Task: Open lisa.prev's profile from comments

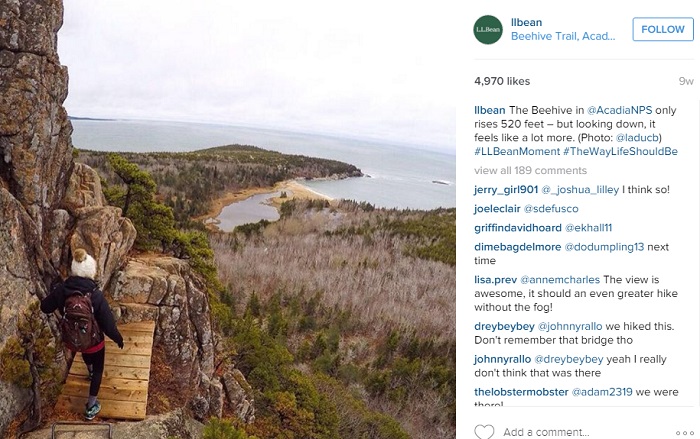Action: pos(496,280)
